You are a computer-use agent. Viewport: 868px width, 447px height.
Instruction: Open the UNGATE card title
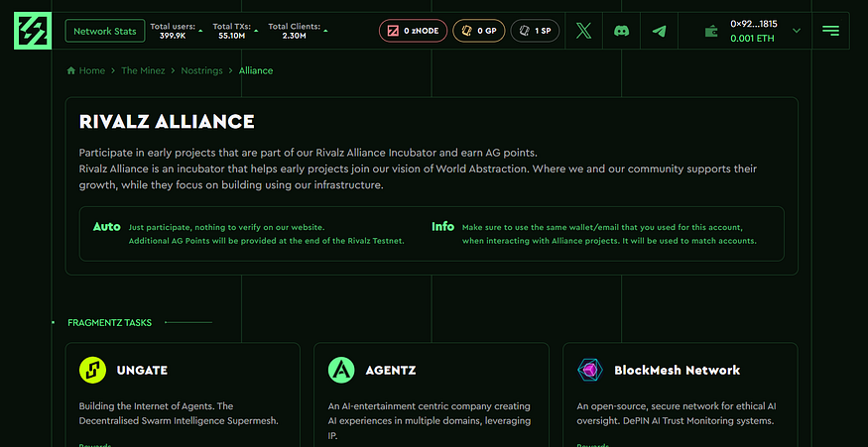coord(142,371)
